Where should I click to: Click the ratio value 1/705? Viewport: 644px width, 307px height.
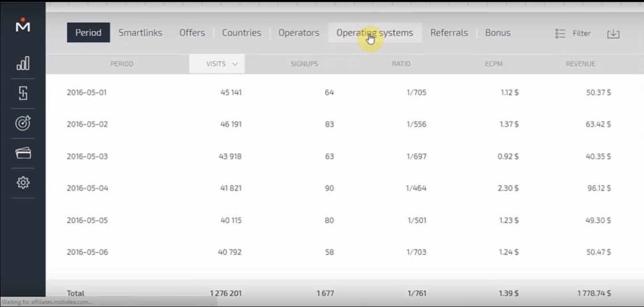click(x=417, y=93)
